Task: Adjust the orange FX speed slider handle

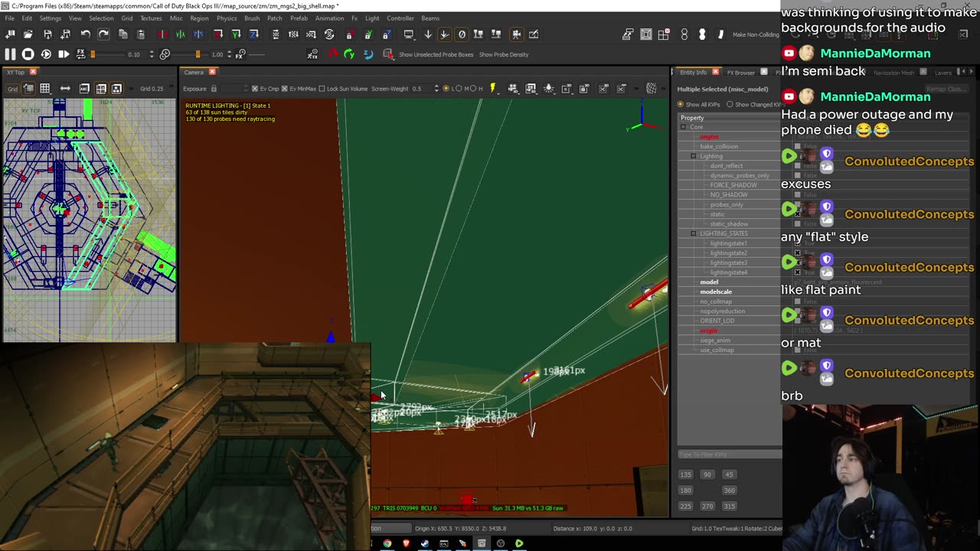Action: tap(93, 54)
